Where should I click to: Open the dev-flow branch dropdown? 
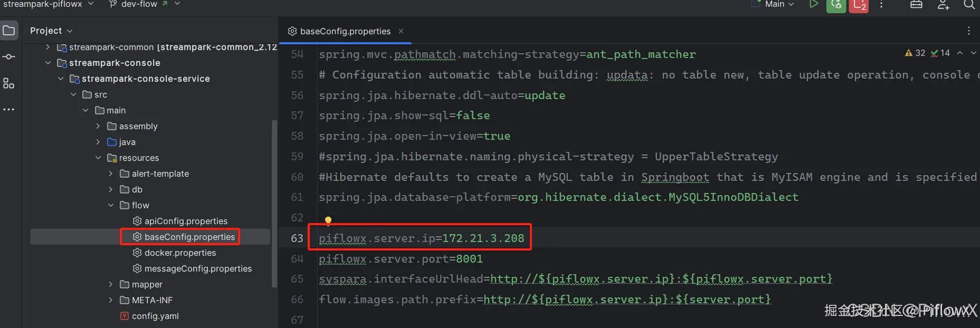point(145,4)
